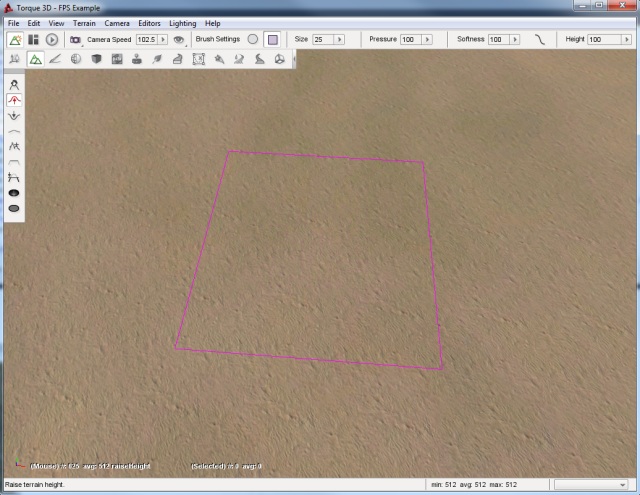The image size is (640, 495).
Task: Expand the brush Size value arrow
Action: (x=340, y=39)
